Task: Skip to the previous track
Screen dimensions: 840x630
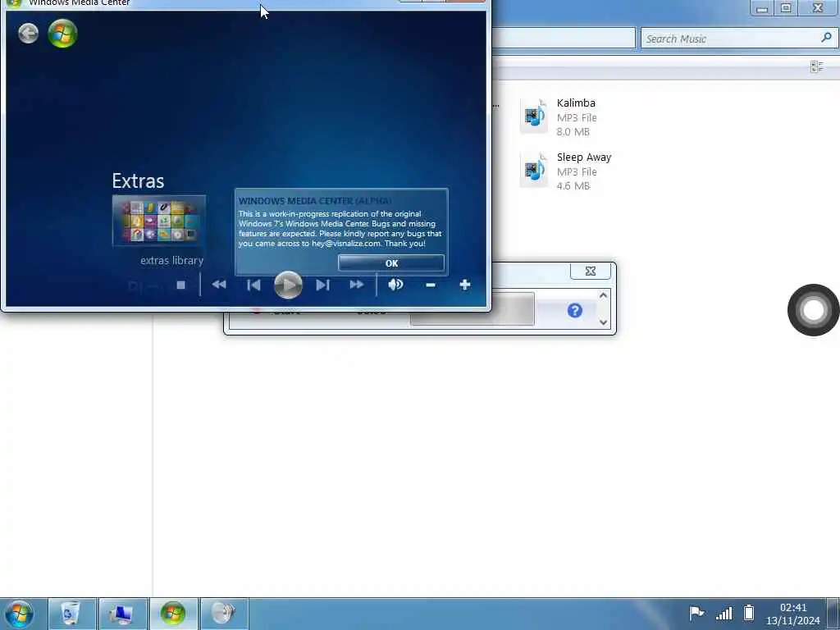Action: pyautogui.click(x=253, y=285)
